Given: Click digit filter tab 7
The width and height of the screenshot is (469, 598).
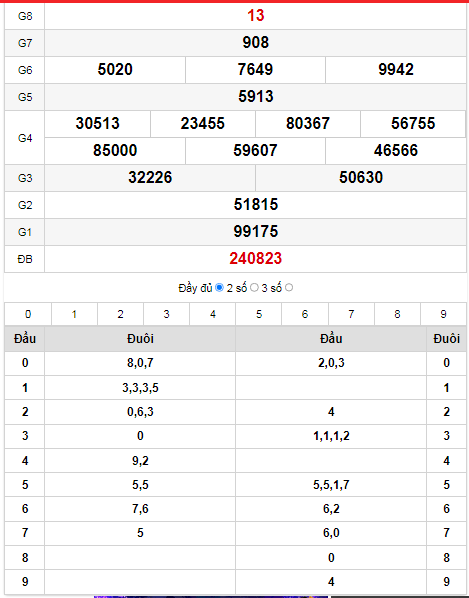Looking at the screenshot, I should point(351,314).
